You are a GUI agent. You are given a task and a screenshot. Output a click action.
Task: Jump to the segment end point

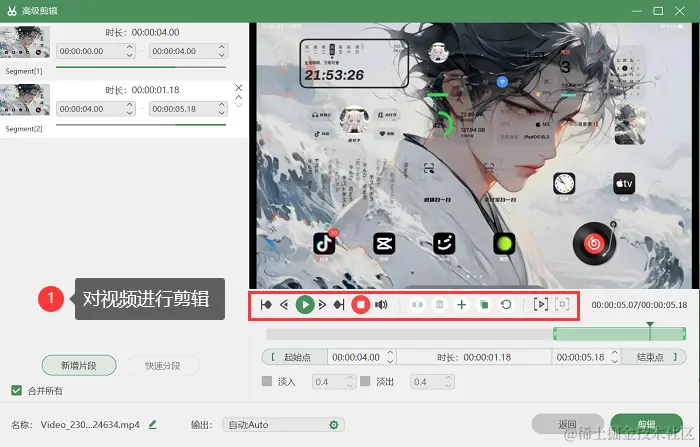(339, 305)
